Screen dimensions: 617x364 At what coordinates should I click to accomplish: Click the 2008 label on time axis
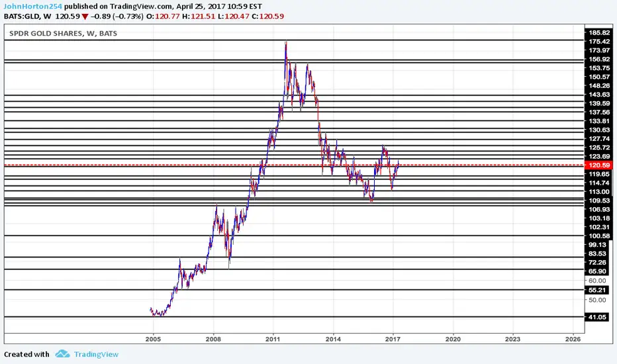pyautogui.click(x=213, y=339)
